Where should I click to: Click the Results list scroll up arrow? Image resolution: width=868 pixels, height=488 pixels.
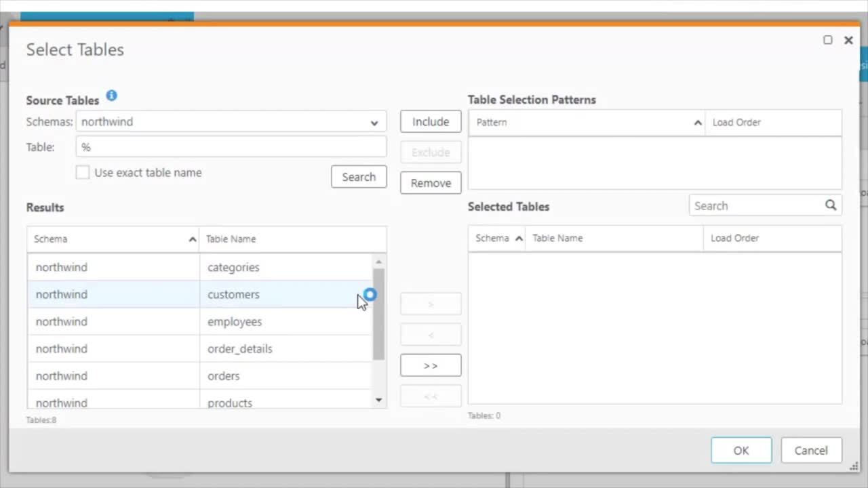click(x=378, y=262)
